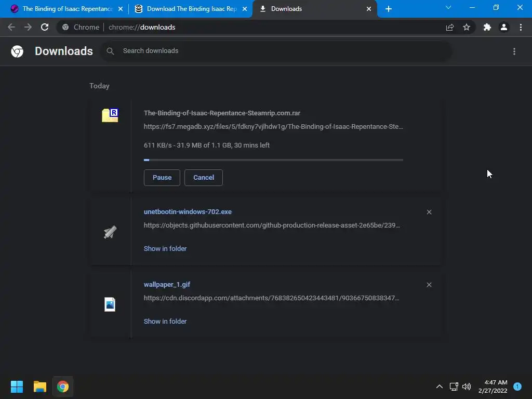Click the unetbootin rocket file icon
Screen dimensions: 532x399
(110, 232)
